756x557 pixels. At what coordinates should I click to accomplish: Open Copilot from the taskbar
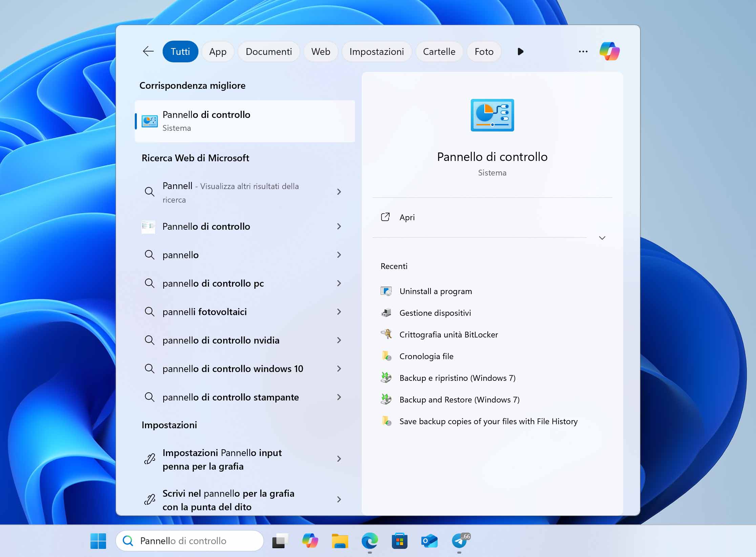[310, 541]
